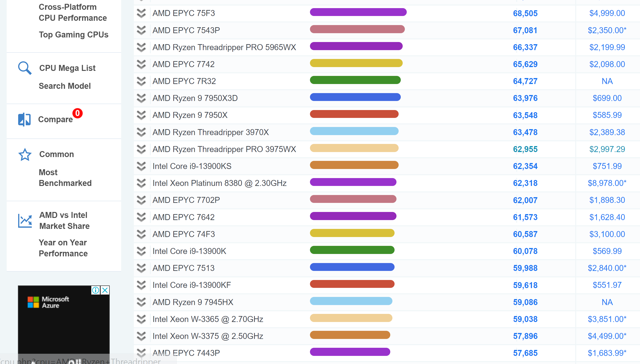Expand details for Threadripper 3970X
Viewport: 640px width, 364px height.
click(x=141, y=132)
